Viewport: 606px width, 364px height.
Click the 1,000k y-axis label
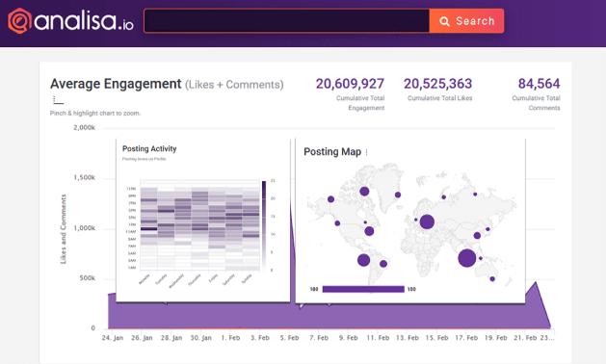pos(84,228)
